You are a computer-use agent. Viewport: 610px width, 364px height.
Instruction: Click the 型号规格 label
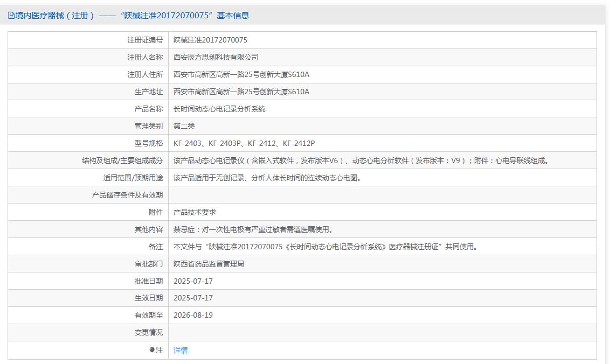149,143
